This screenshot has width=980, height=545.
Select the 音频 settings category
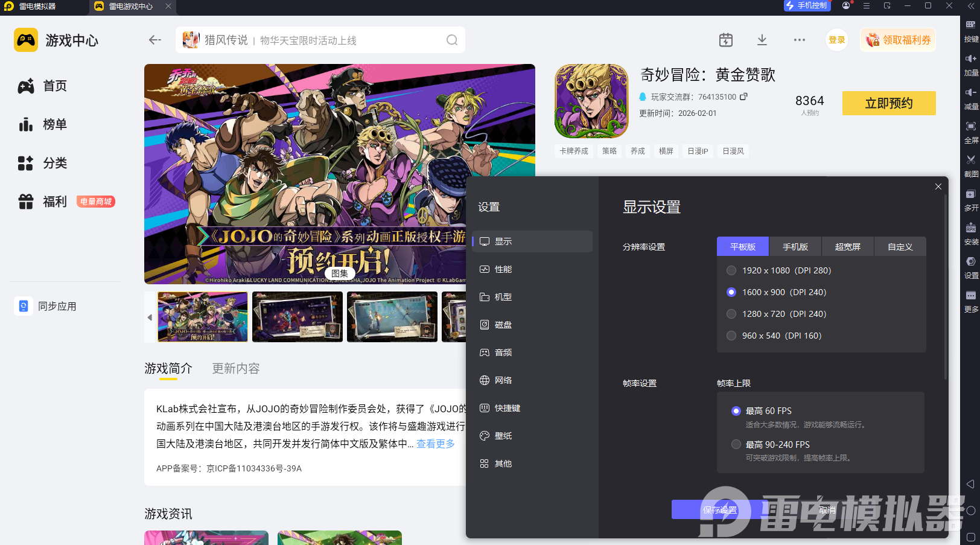tap(503, 352)
